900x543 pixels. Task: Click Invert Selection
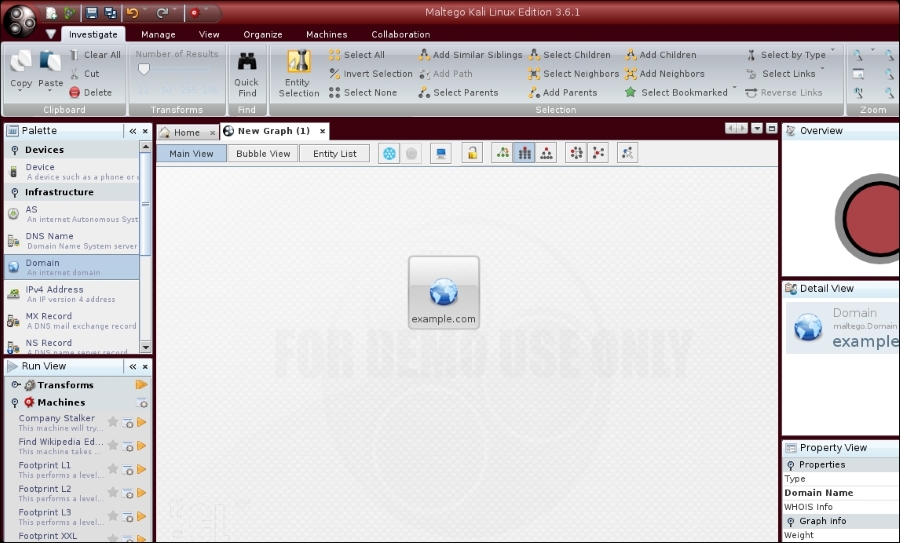(371, 73)
